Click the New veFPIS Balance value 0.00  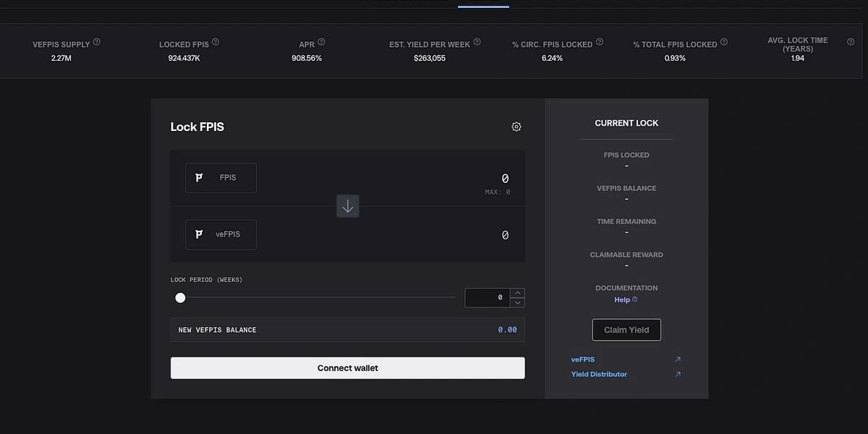(x=507, y=330)
